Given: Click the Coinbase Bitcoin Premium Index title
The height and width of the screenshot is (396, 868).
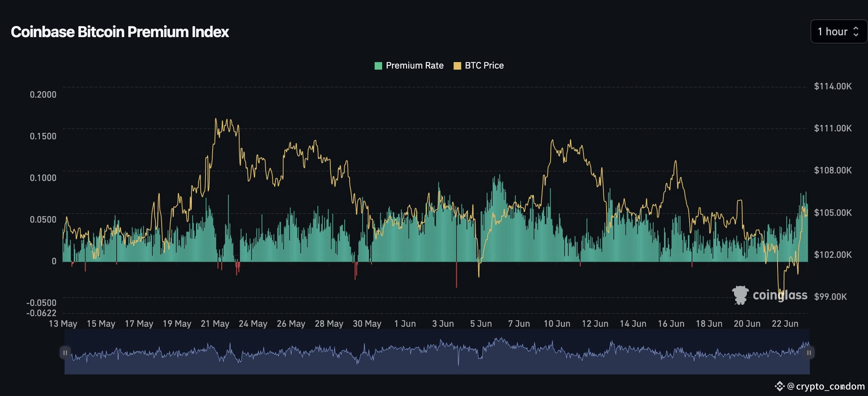Looking at the screenshot, I should tap(120, 32).
